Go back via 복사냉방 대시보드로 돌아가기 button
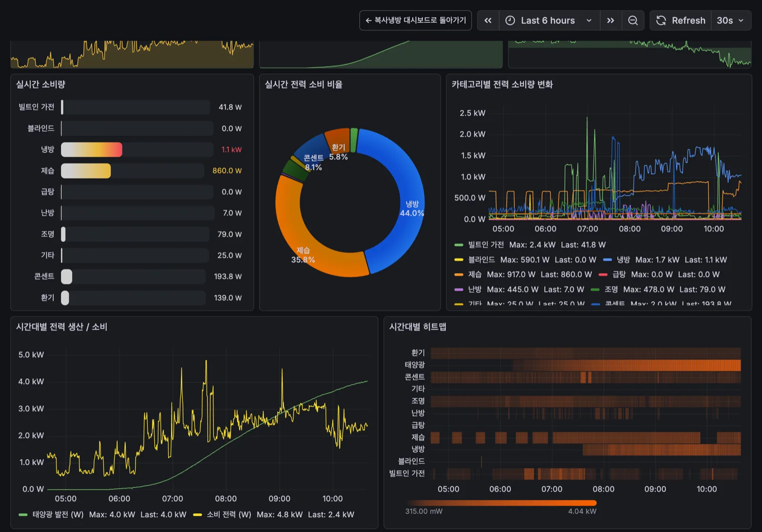762x532 pixels. tap(415, 20)
